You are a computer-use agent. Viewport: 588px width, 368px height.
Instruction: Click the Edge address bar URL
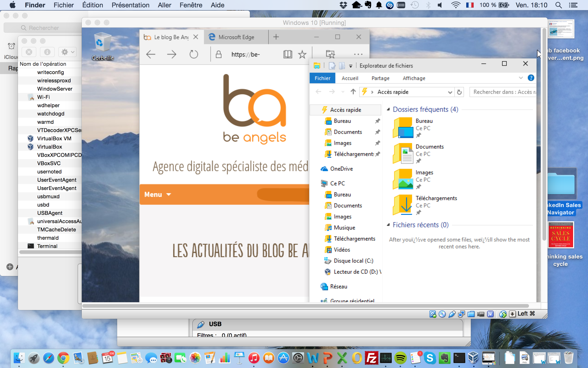tap(245, 54)
